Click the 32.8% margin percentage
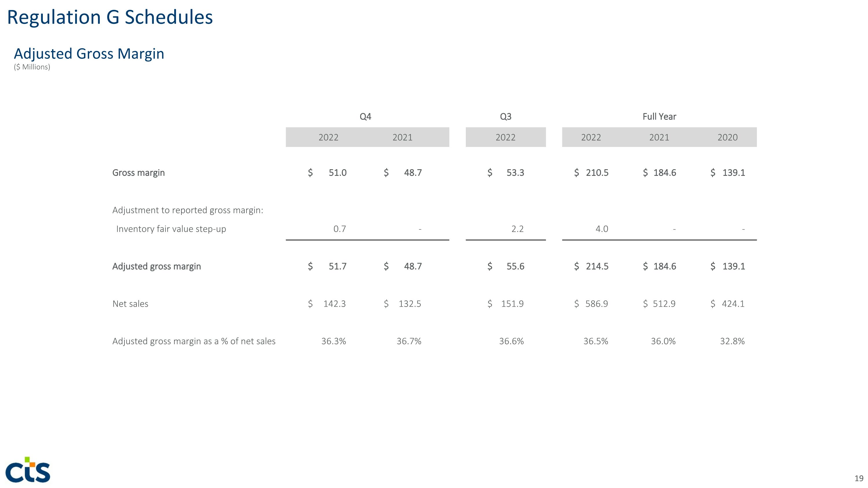868x488 pixels. (732, 341)
